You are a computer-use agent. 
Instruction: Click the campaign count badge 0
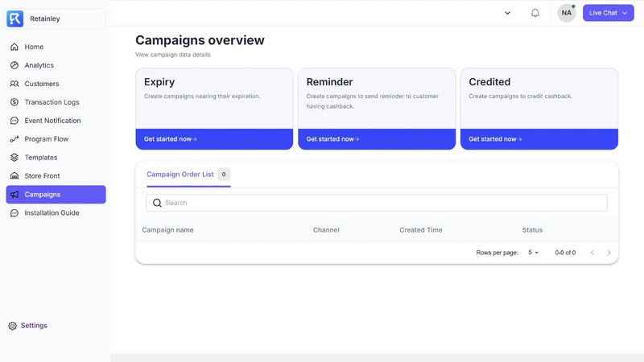tap(224, 175)
